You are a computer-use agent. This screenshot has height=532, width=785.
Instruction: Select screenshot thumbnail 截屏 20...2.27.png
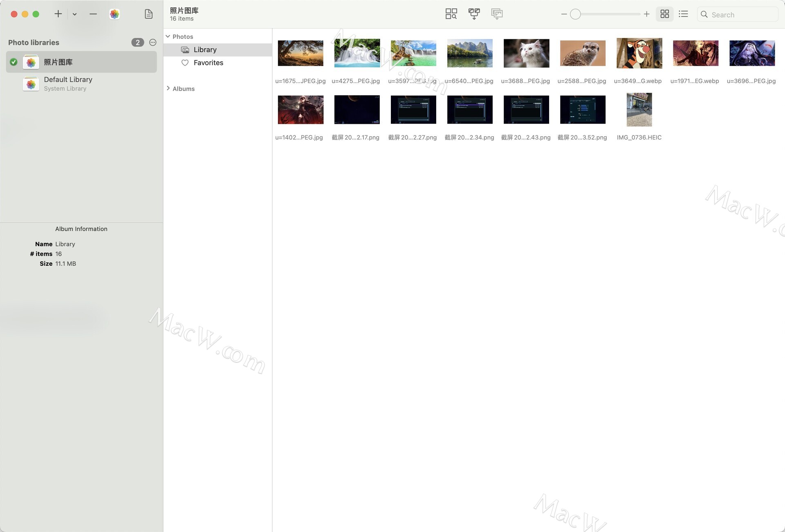[413, 110]
